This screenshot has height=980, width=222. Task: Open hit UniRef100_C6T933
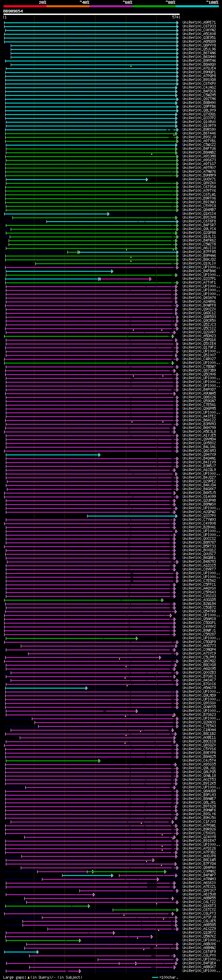pyautogui.click(x=199, y=26)
